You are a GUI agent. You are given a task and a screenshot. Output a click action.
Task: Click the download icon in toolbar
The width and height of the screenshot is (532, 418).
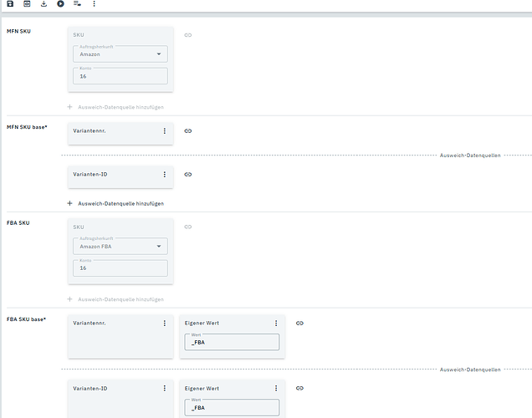pyautogui.click(x=43, y=4)
